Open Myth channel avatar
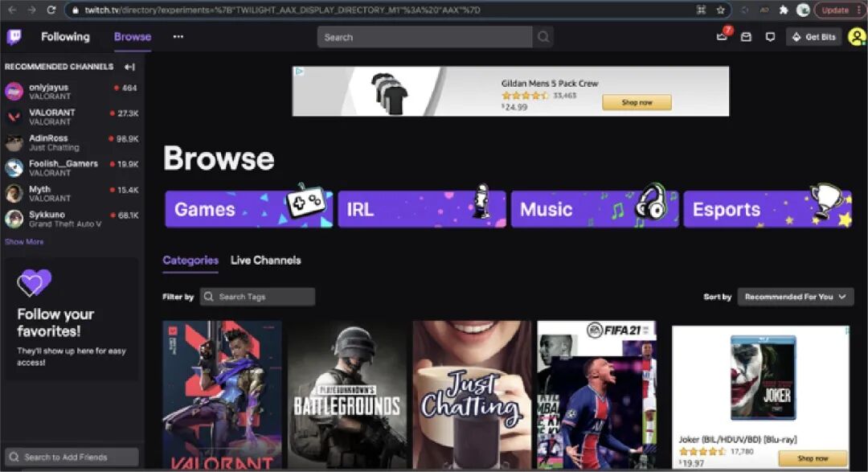The height and width of the screenshot is (472, 868). pyautogui.click(x=14, y=193)
